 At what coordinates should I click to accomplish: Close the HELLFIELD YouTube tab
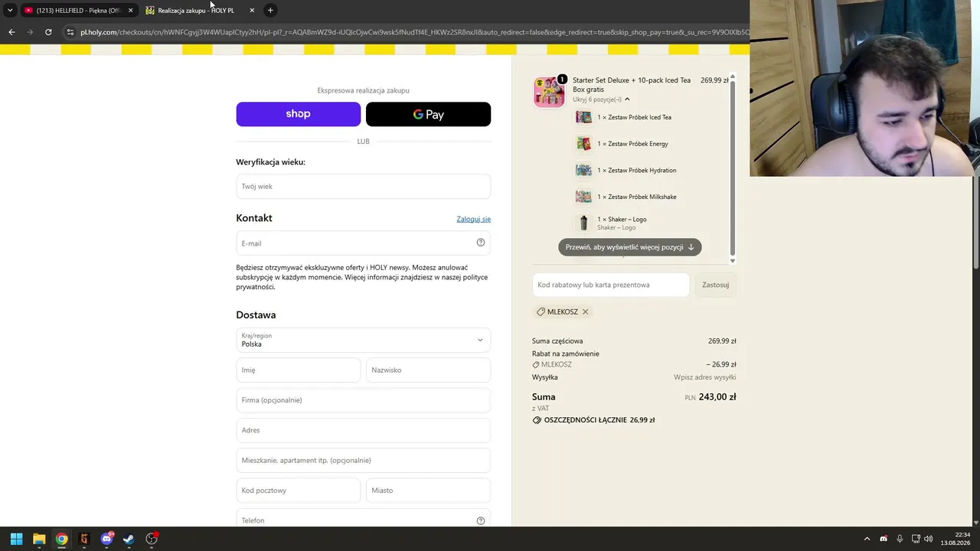click(130, 10)
